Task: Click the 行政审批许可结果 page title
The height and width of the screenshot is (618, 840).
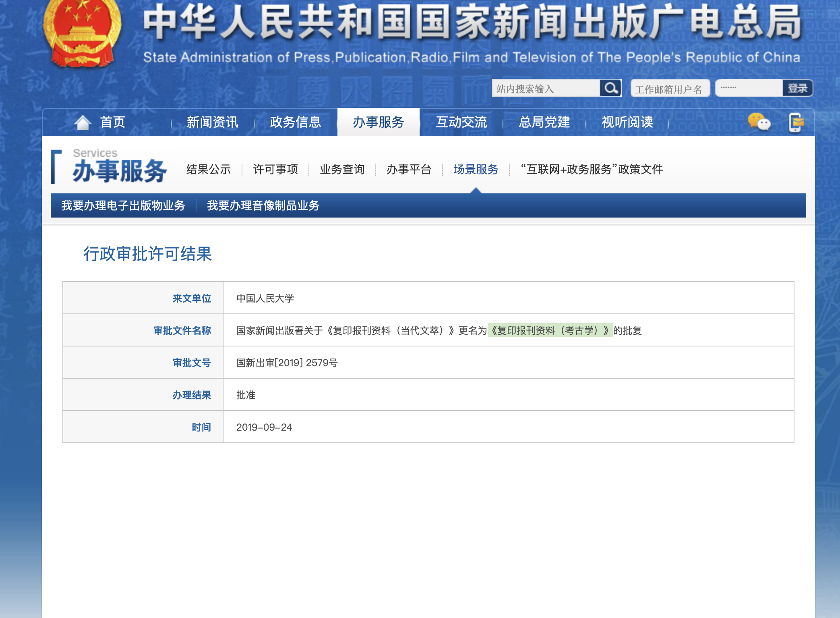Action: pyautogui.click(x=147, y=254)
